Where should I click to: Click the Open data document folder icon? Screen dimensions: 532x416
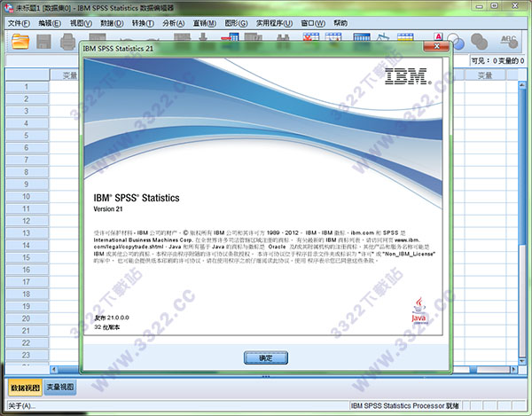point(20,42)
